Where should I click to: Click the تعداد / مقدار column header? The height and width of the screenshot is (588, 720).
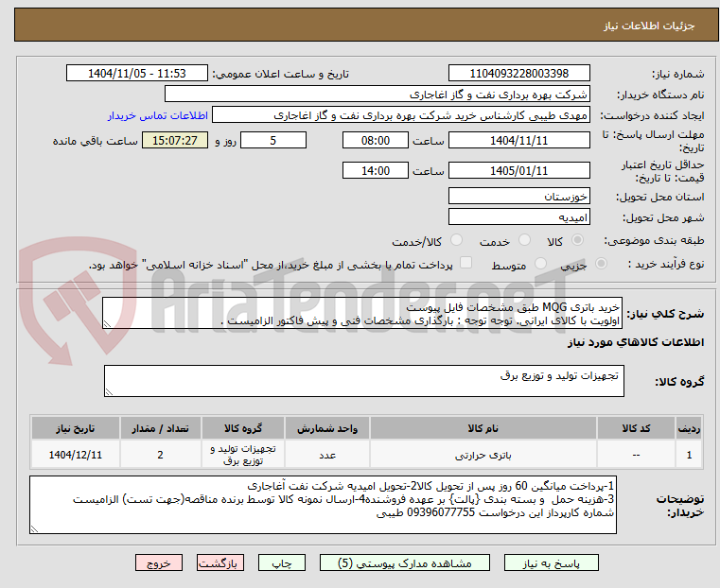160,428
